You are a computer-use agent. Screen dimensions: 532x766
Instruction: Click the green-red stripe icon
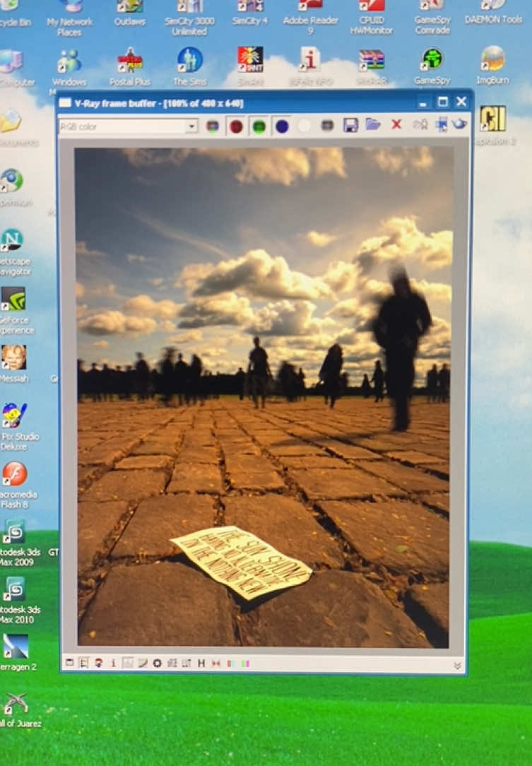tap(230, 664)
